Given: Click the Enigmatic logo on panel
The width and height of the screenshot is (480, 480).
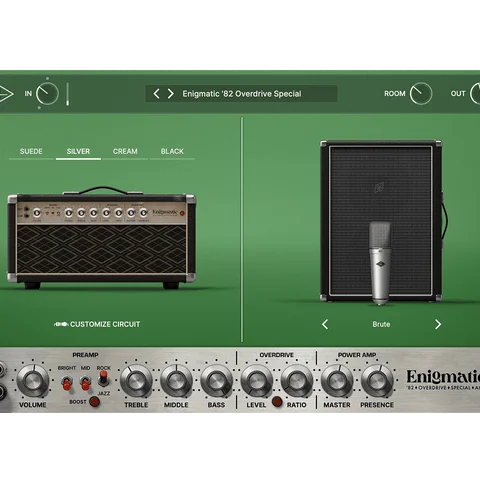Looking at the screenshot, I should (x=443, y=380).
